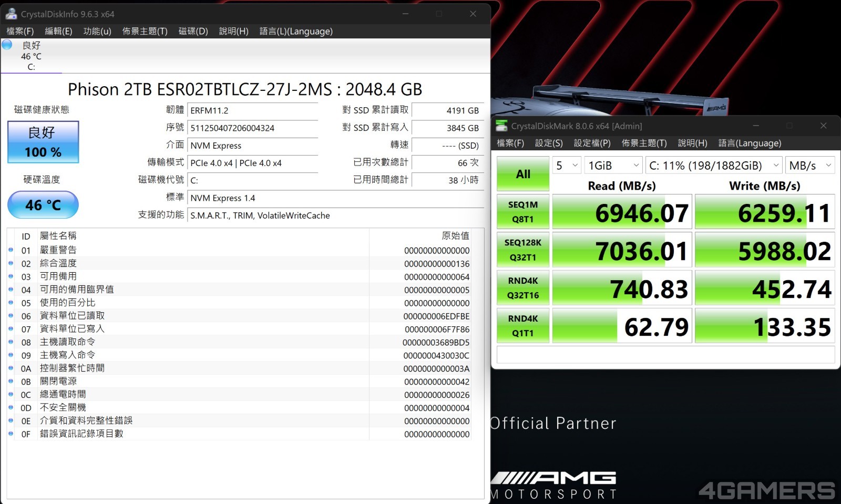Run the RND4K Q32T16 benchmark
Screen dimensions: 841x504
(x=523, y=287)
